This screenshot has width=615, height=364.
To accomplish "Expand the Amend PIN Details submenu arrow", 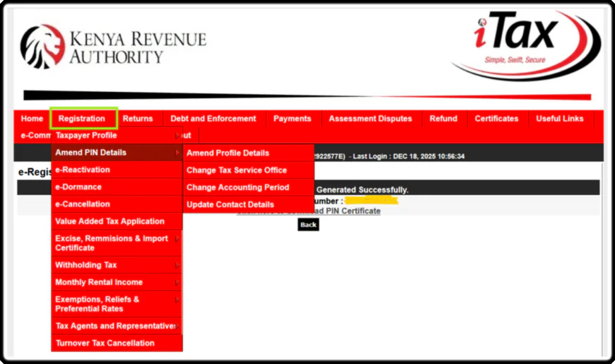I will 177,153.
